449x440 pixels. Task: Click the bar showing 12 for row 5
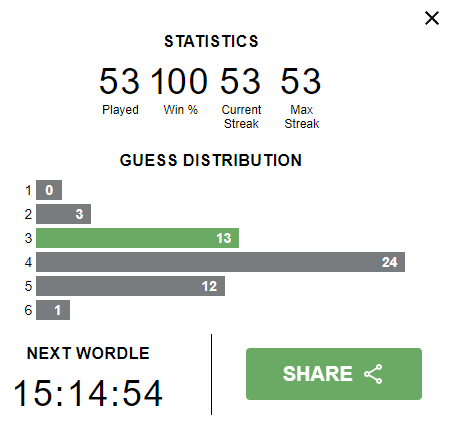pos(130,286)
